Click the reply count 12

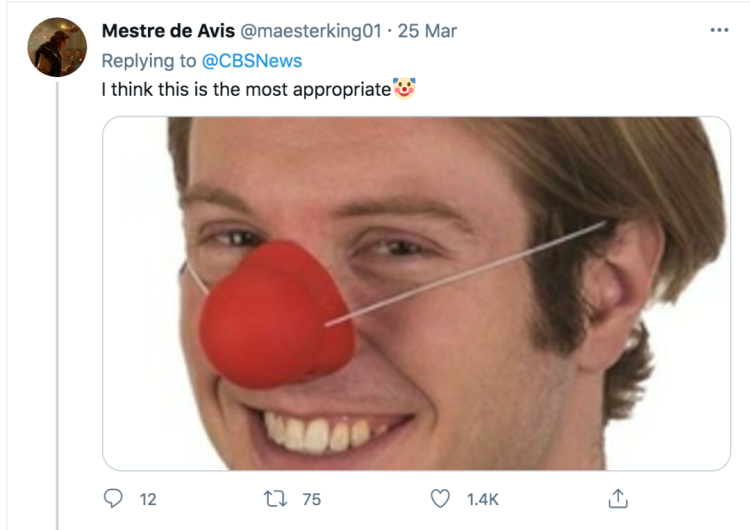(x=148, y=498)
